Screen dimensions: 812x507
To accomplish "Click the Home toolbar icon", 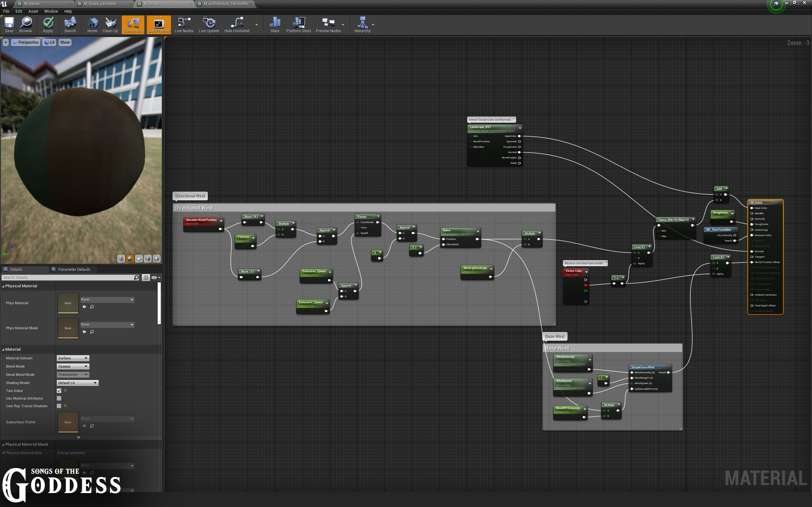I will (92, 24).
